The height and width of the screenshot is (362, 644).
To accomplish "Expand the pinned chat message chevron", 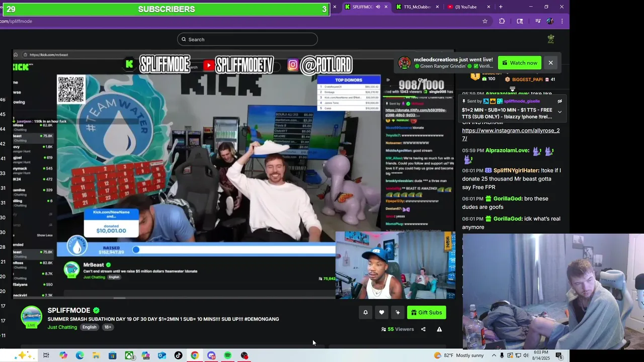I will 559,112.
